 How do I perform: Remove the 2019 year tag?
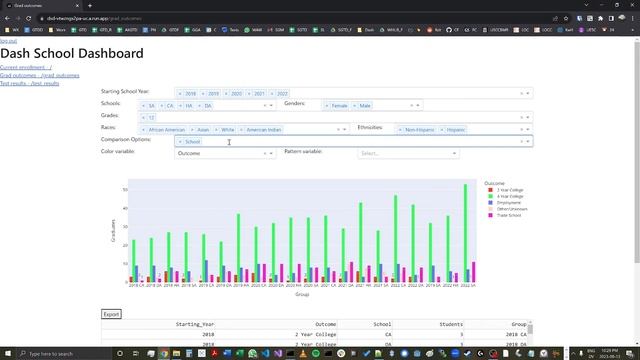point(203,93)
